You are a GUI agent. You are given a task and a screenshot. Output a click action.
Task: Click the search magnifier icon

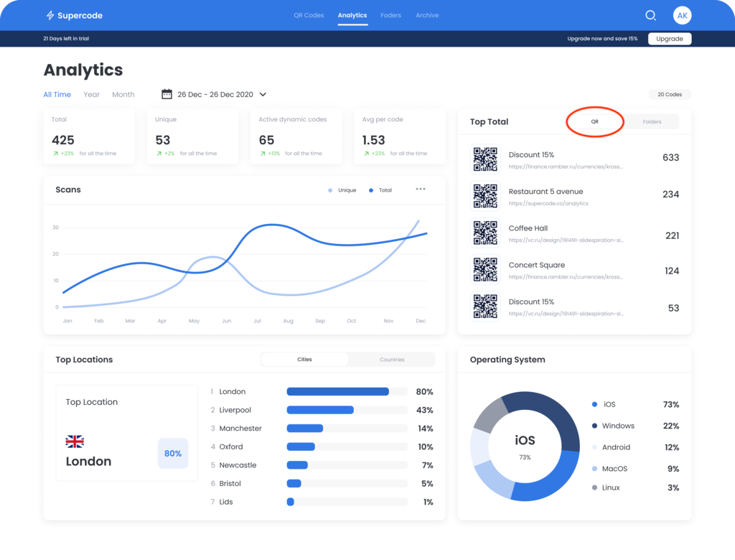[650, 15]
